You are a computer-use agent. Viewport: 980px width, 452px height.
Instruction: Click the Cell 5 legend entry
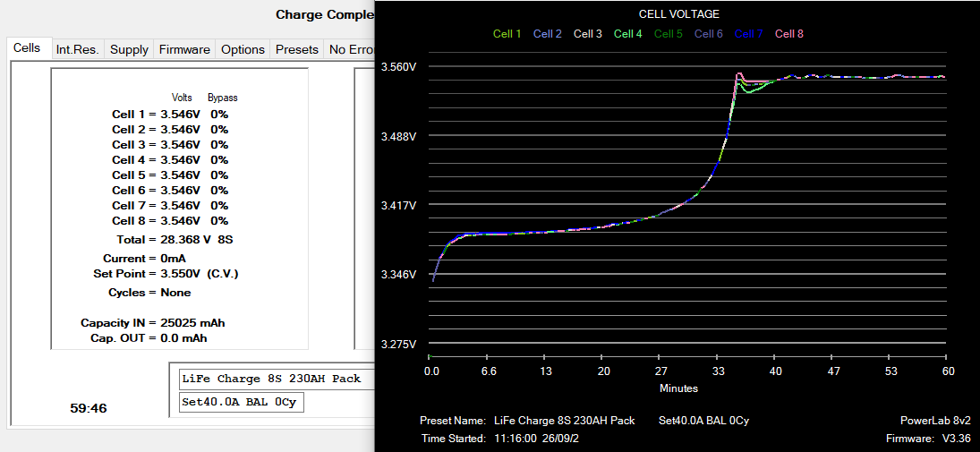click(x=668, y=34)
